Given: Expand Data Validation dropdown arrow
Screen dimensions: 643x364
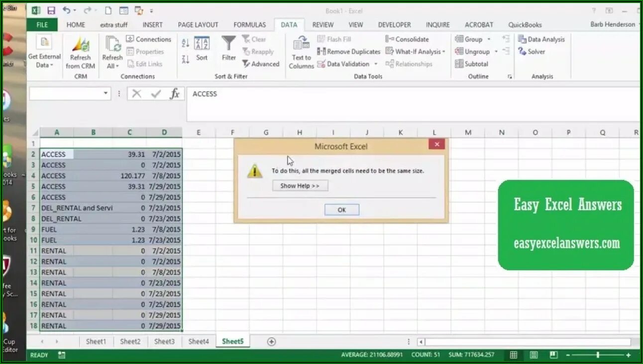Looking at the screenshot, I should pos(376,64).
